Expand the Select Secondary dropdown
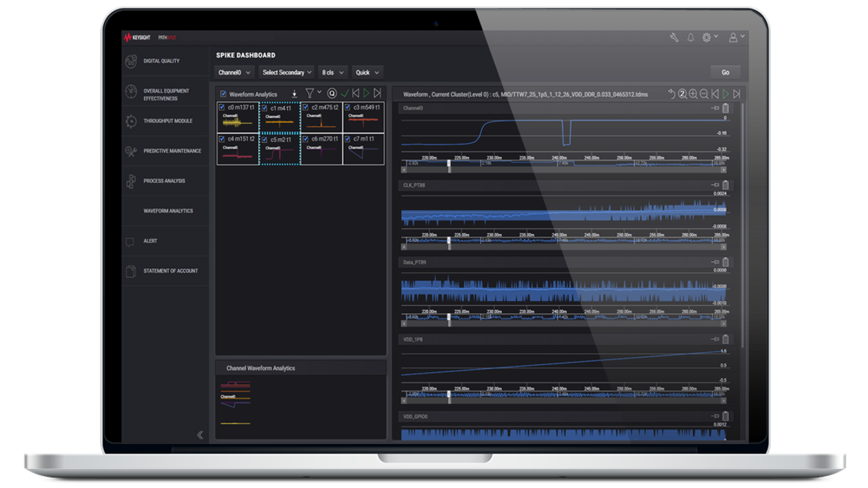Viewport: 868px width, 488px height. [x=287, y=73]
